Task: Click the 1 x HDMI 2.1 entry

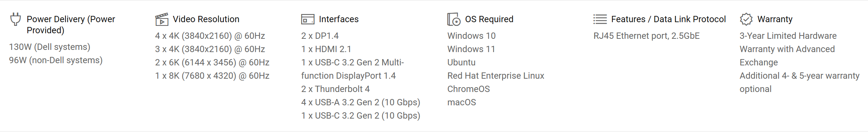Action: point(326,49)
